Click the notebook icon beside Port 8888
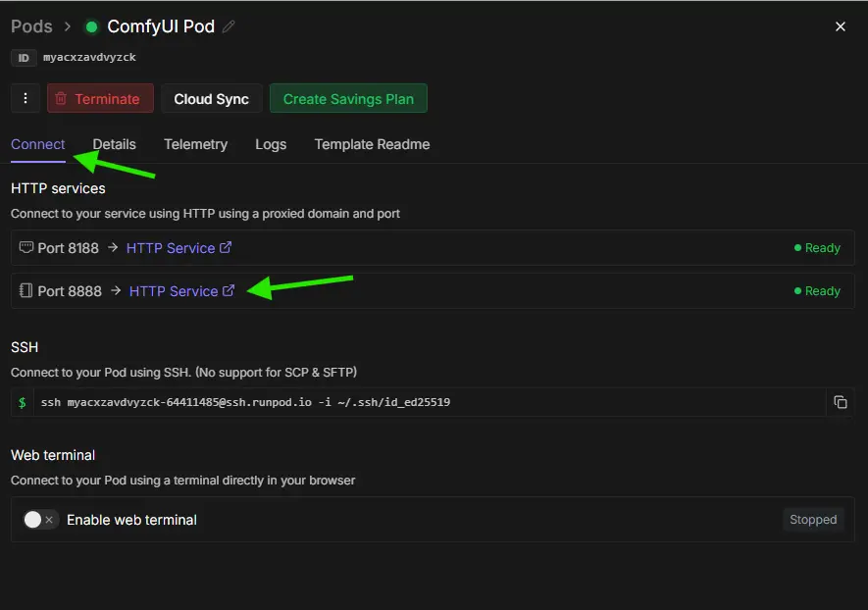868x610 pixels. pyautogui.click(x=26, y=291)
